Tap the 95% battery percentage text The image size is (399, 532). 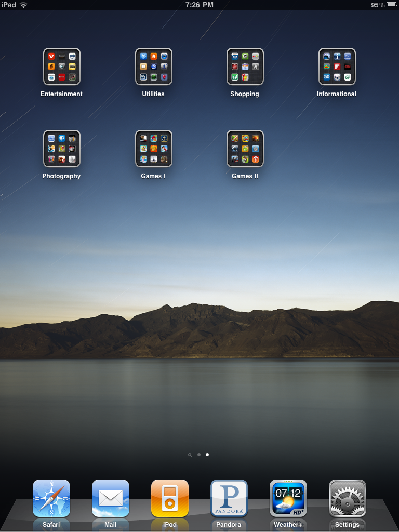(x=378, y=5)
